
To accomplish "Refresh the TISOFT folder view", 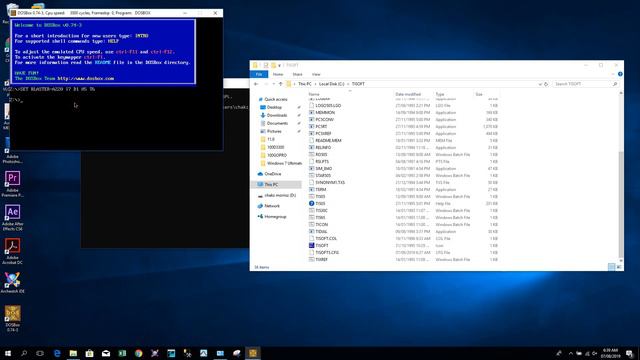I will [x=546, y=84].
